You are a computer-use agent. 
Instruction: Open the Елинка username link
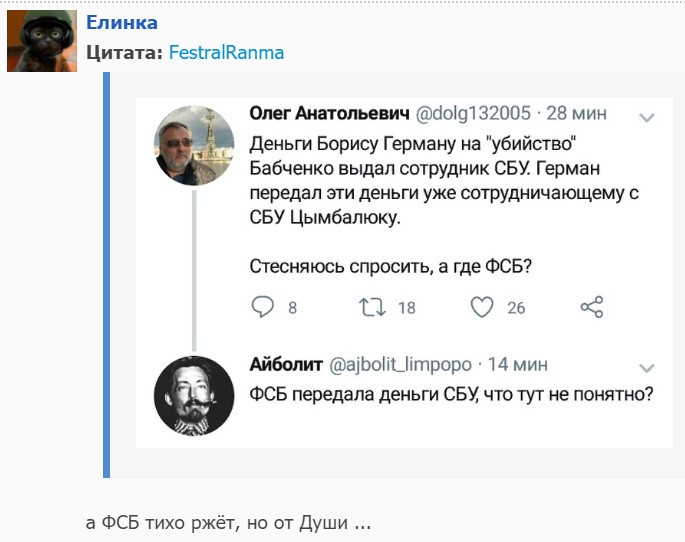(122, 23)
